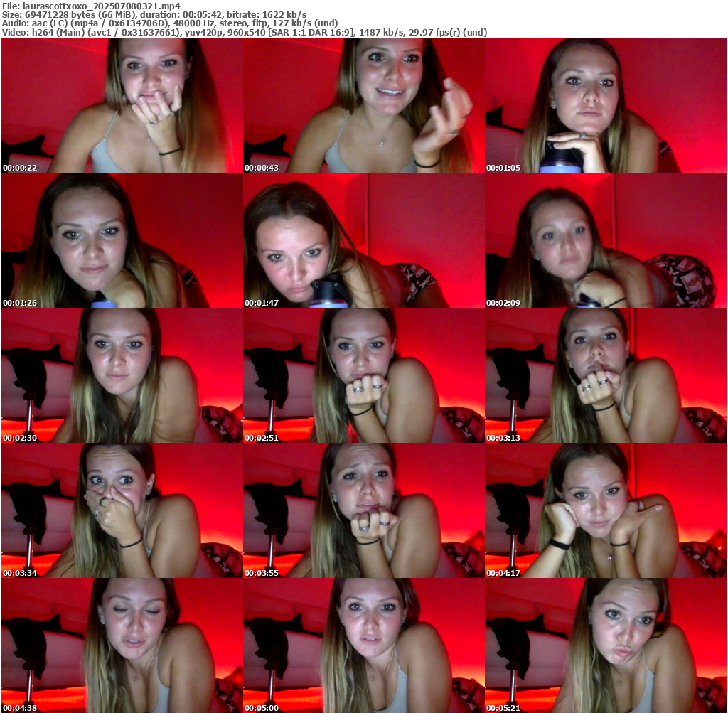Click the file name line laurascottxoxo_202507080321.mp4
This screenshot has height=713, width=728.
[91, 6]
